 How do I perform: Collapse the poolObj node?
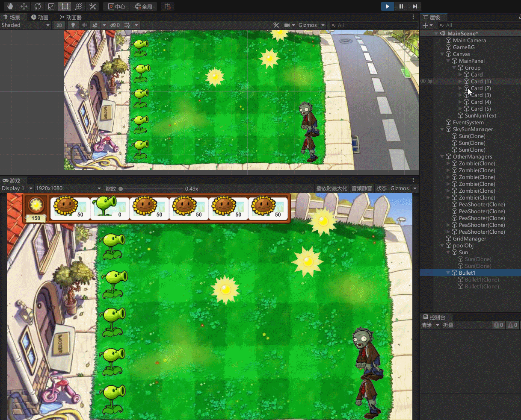pyautogui.click(x=442, y=245)
